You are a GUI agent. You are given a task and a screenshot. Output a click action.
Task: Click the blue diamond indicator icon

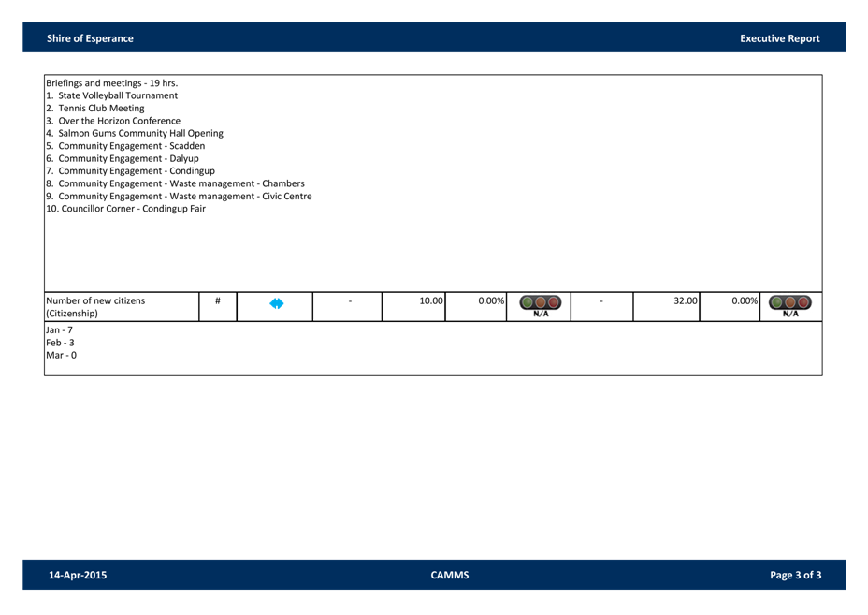pos(276,304)
